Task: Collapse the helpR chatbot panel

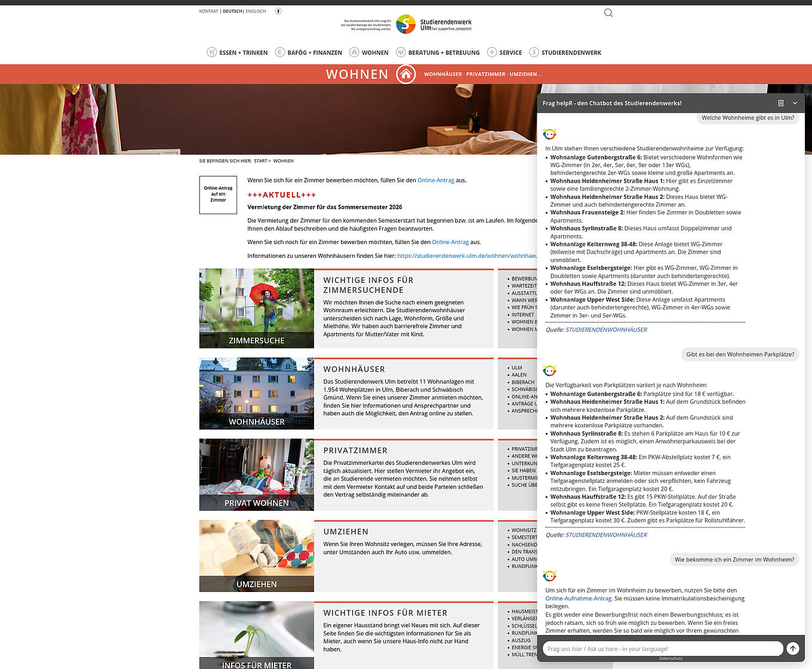Action: coord(795,103)
